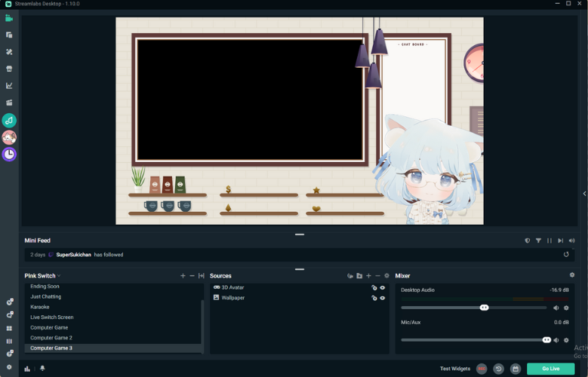Screen dimensions: 588x377
Task: Expand the collapsed right-side chat panel arrow
Action: [x=584, y=194]
